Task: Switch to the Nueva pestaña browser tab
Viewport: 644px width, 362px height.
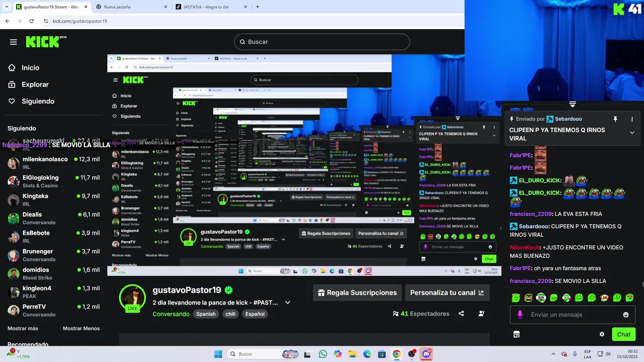Action: 131,7
